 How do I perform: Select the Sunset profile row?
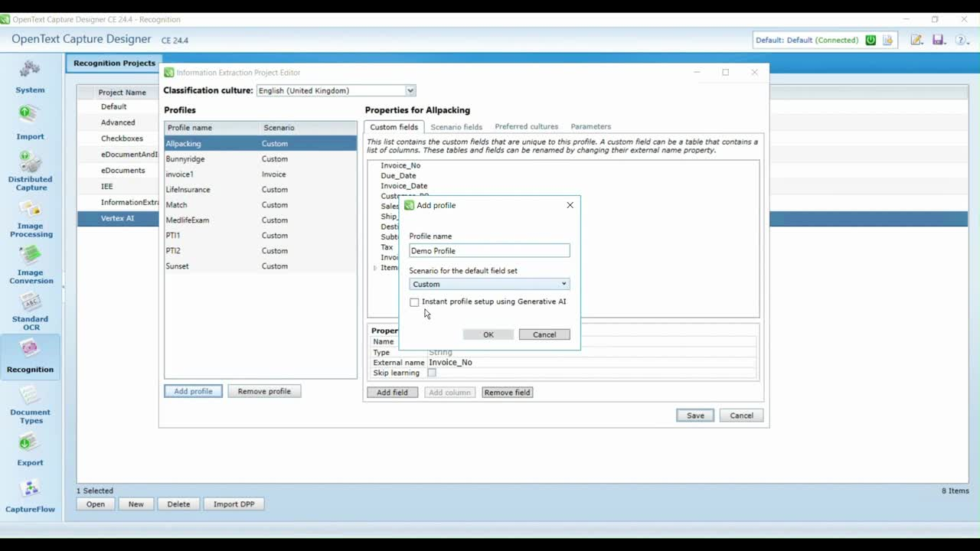pos(260,266)
